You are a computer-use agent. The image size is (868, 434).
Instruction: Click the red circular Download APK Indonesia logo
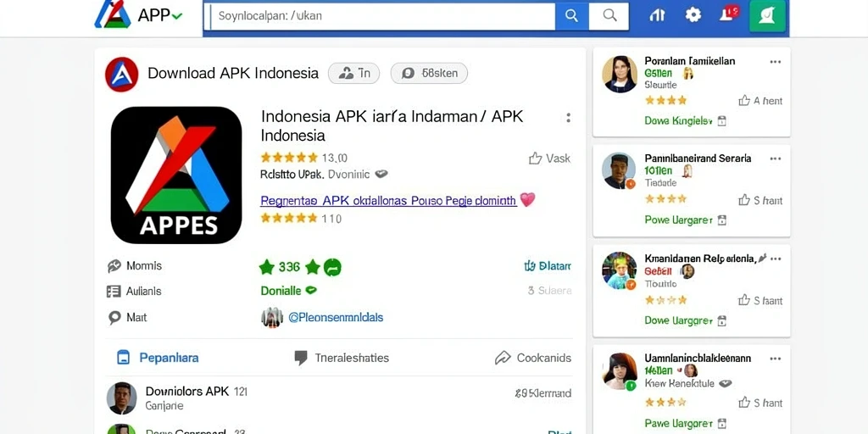pyautogui.click(x=121, y=75)
